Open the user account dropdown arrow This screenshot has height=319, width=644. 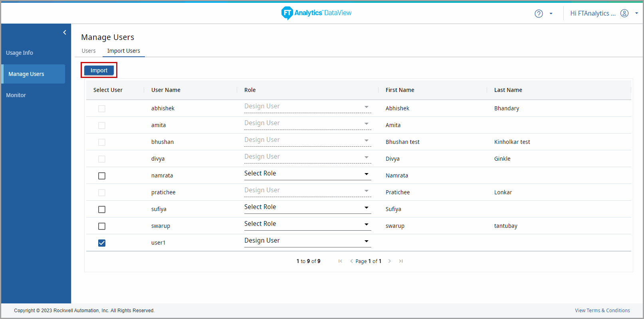(x=636, y=13)
